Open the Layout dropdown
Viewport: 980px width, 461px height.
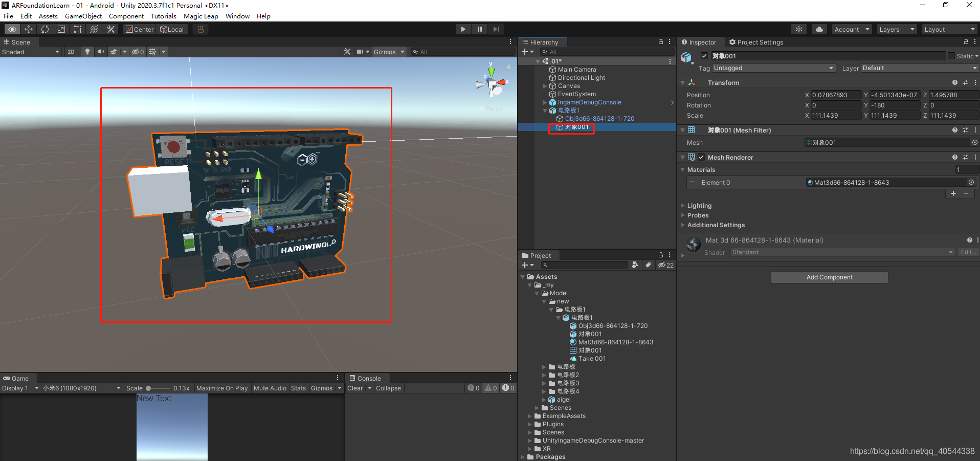click(x=950, y=29)
